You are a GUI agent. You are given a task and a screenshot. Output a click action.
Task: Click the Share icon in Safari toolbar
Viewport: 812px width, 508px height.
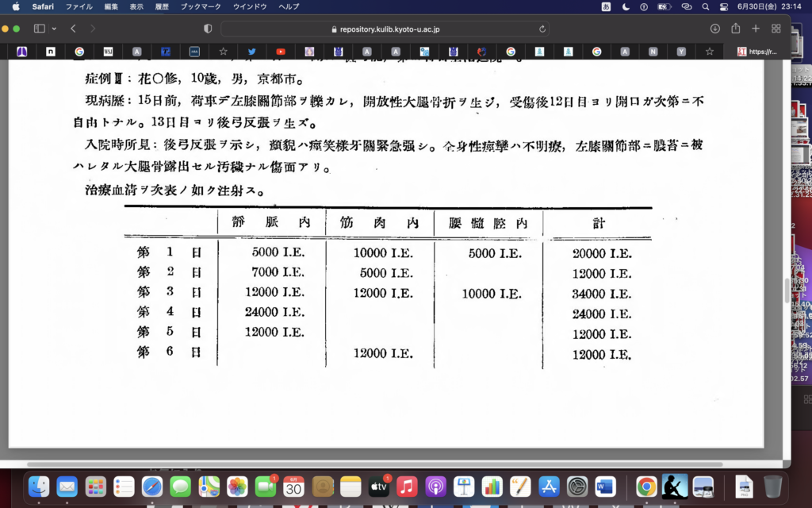click(x=735, y=29)
